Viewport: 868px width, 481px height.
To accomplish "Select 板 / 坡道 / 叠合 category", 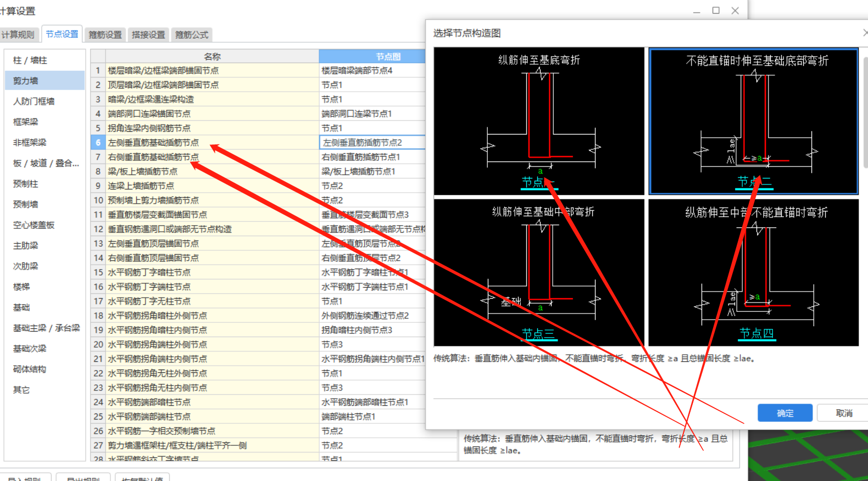I will (x=45, y=163).
